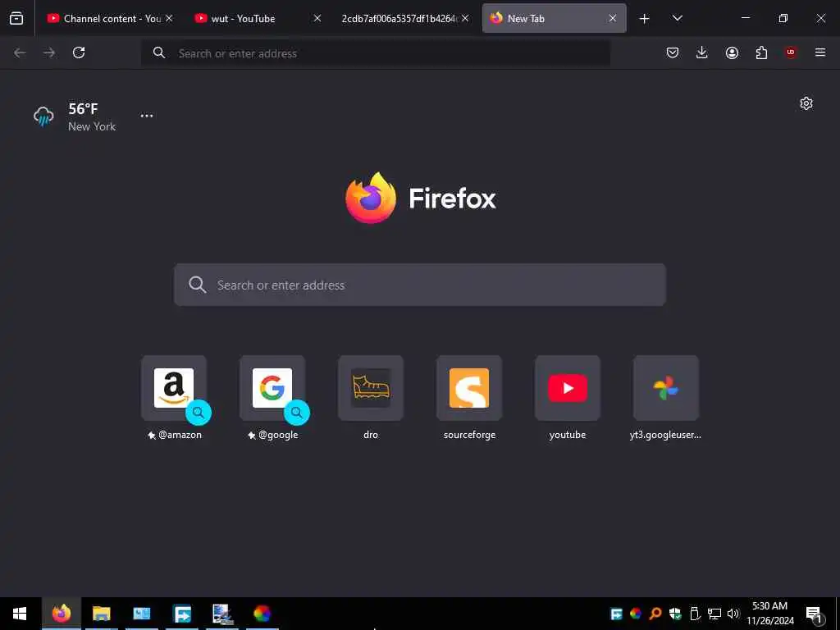Screen dimensions: 840x630
Task: Open weather widget three-dot options menu
Action: [147, 116]
